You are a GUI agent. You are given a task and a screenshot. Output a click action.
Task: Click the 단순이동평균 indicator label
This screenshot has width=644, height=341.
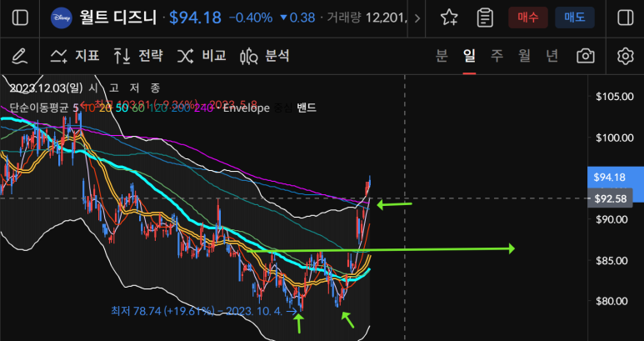click(39, 108)
